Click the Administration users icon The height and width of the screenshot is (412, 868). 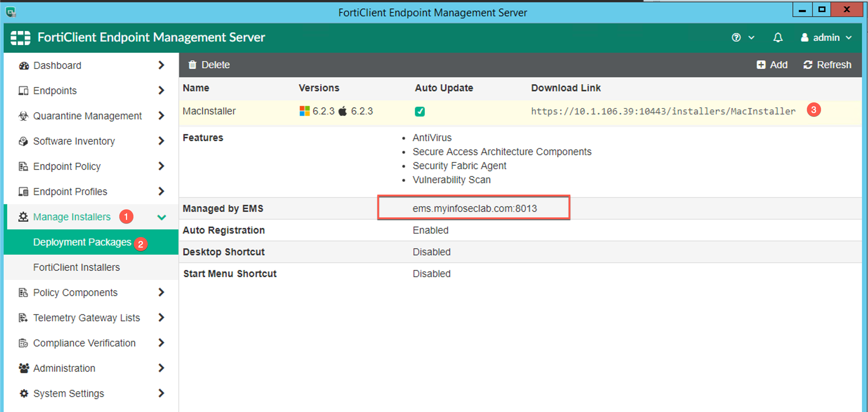tap(24, 368)
